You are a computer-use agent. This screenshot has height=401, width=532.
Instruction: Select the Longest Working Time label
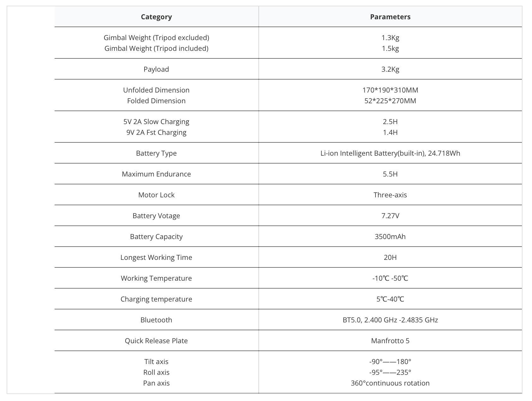(x=156, y=257)
